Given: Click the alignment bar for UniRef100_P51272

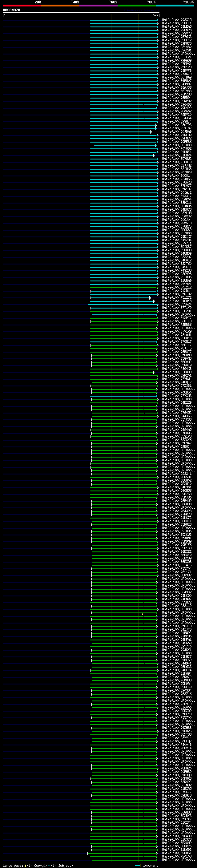Looking at the screenshot, I should pos(121,298).
